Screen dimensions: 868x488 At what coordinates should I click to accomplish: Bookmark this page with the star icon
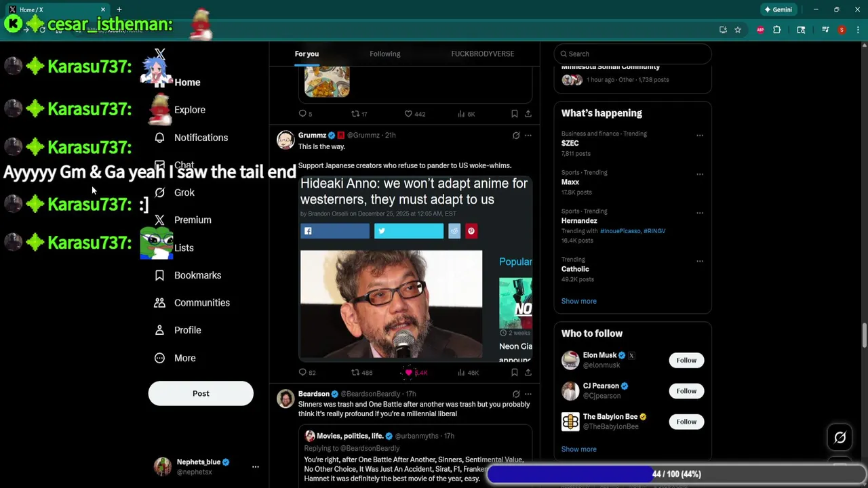tap(738, 30)
